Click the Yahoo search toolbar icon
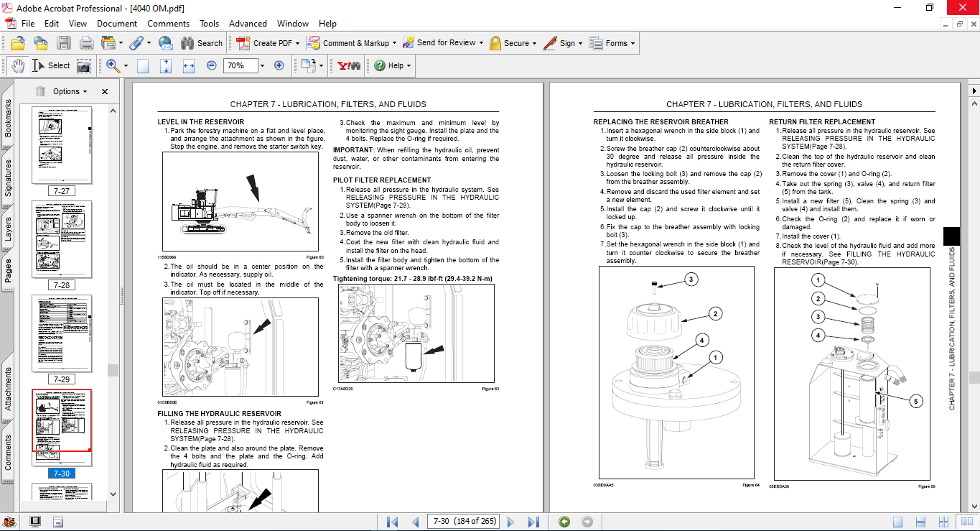980x531 pixels. (x=348, y=65)
